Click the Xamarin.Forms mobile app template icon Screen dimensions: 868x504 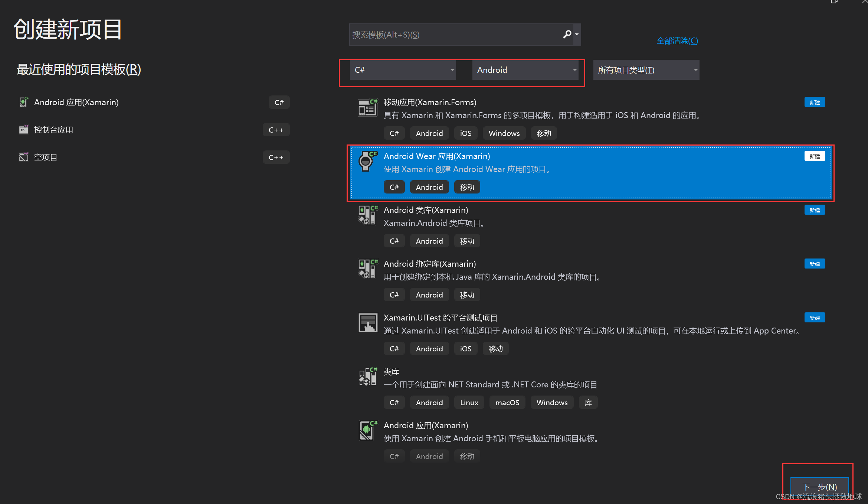click(x=367, y=108)
